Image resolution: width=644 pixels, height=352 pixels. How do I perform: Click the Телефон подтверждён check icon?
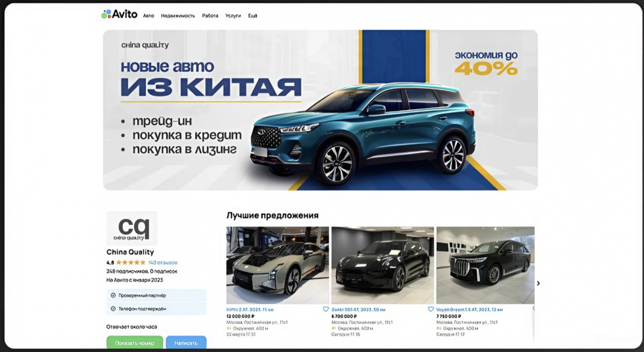113,309
